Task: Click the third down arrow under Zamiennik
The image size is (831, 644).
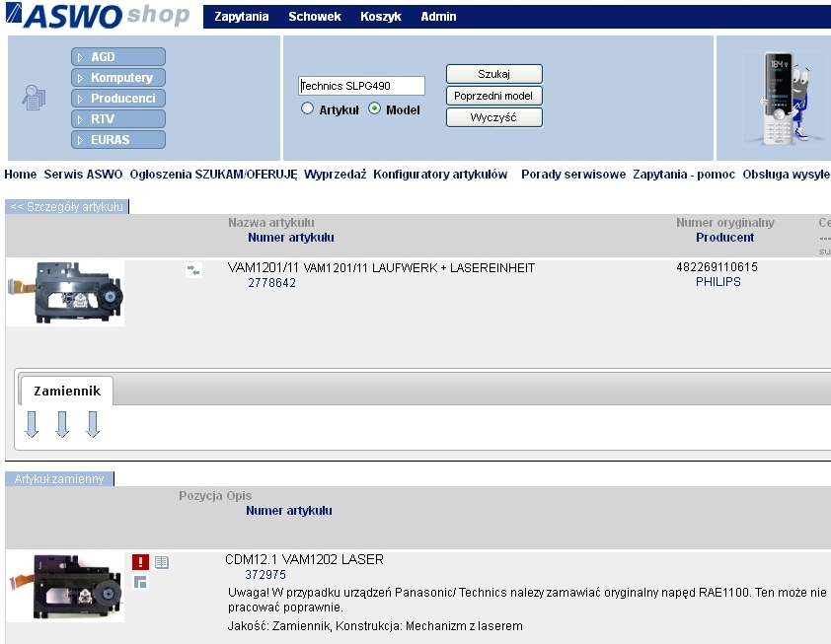Action: pyautogui.click(x=93, y=424)
